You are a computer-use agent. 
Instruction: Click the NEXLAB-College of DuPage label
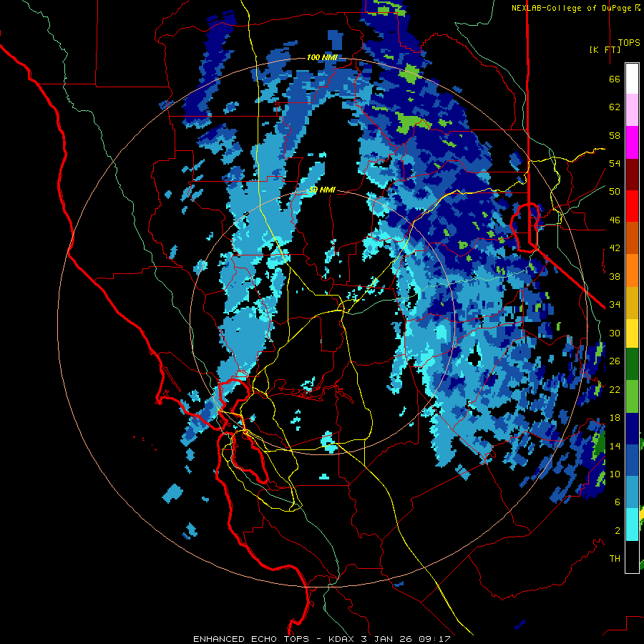tap(573, 8)
